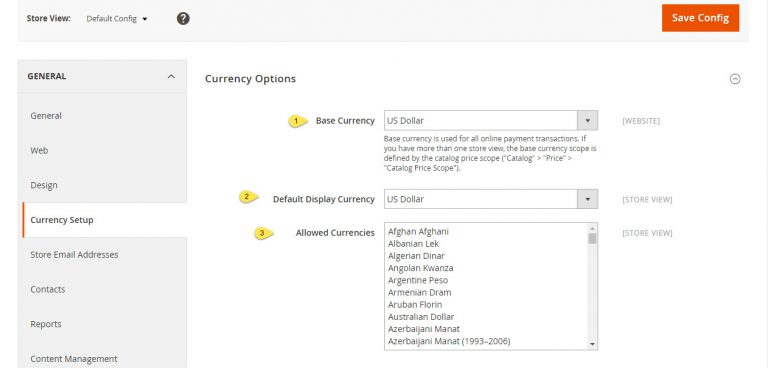Collapse Currency Options section circle icon
This screenshot has width=768, height=368.
(x=735, y=79)
